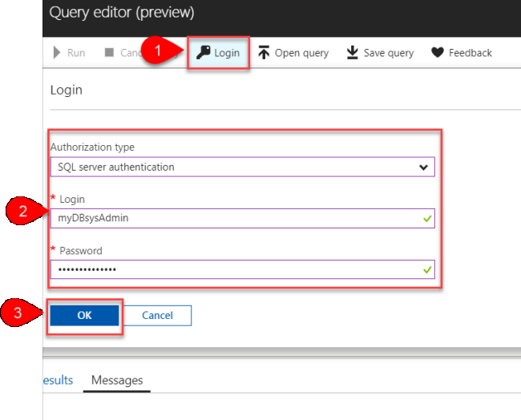Click the Open query upload arrow icon
This screenshot has width=521, height=420.
pyautogui.click(x=264, y=53)
